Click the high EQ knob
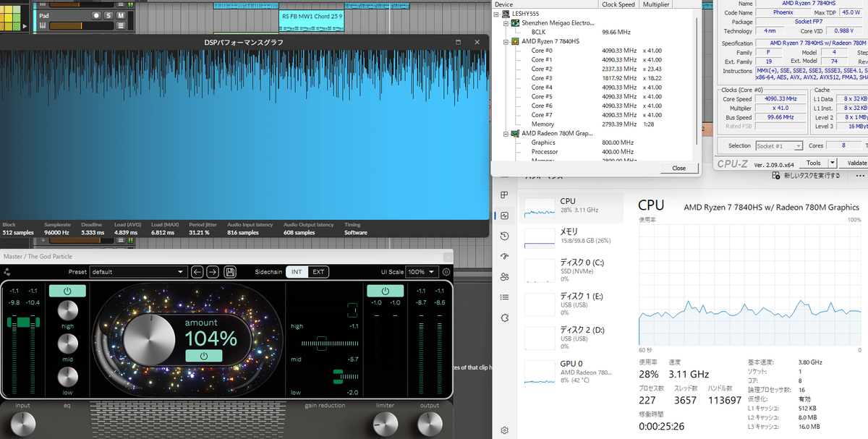 67,311
